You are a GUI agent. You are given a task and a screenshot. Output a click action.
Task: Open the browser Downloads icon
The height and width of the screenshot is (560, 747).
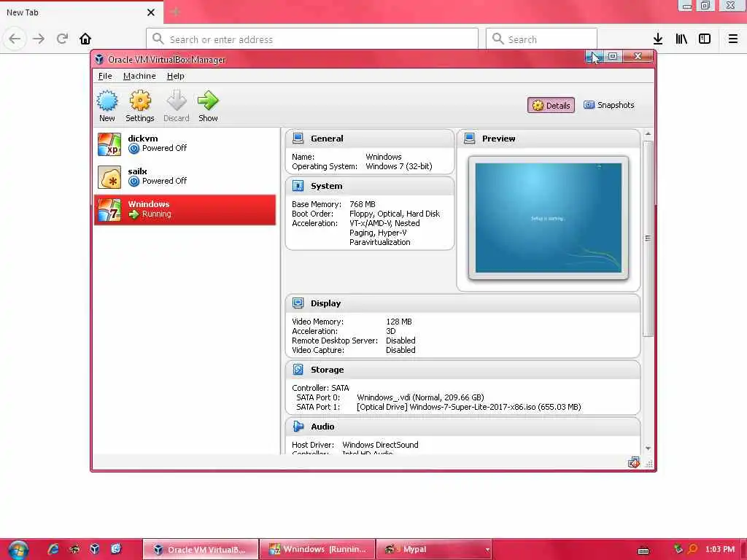tap(658, 39)
